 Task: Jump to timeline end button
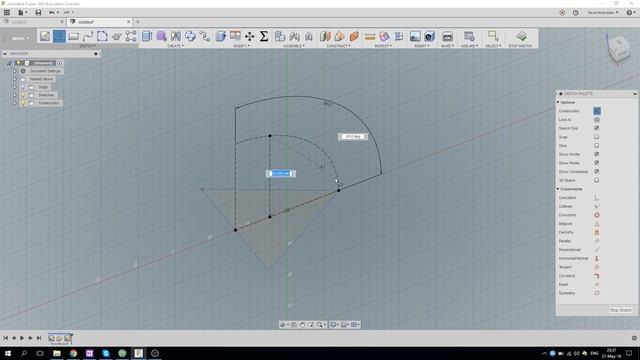(x=39, y=338)
